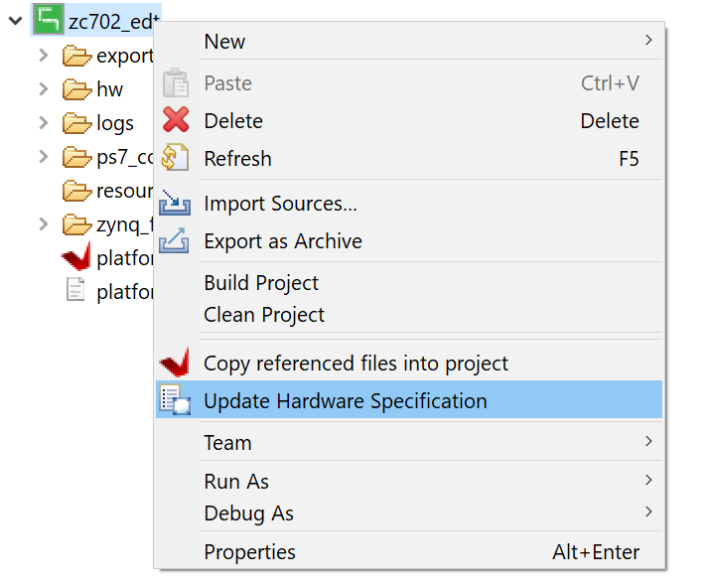Select Update Hardware Specification

coord(409,399)
